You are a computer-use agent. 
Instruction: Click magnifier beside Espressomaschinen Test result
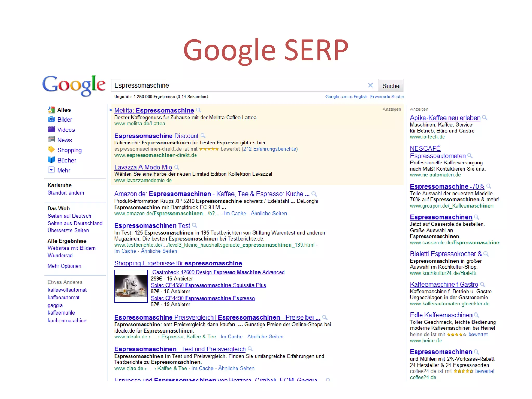[x=195, y=225]
